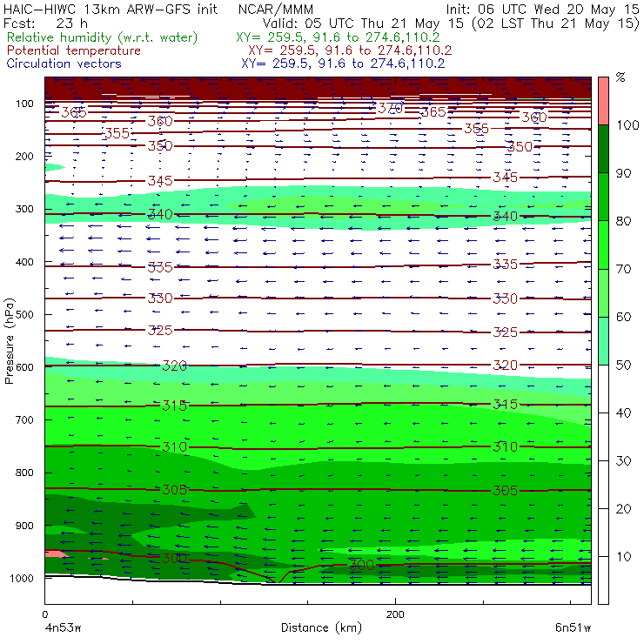
Task: Click the '100' colorbar percentage label
Action: pyautogui.click(x=627, y=125)
